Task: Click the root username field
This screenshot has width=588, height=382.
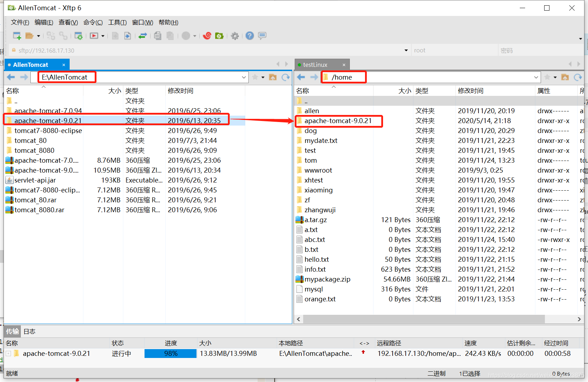Action: coord(454,50)
